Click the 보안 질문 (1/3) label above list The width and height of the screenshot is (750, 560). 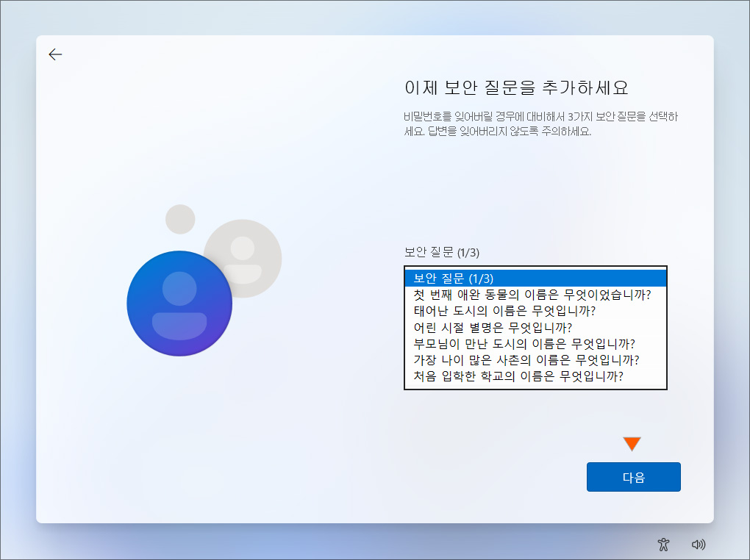point(441,252)
